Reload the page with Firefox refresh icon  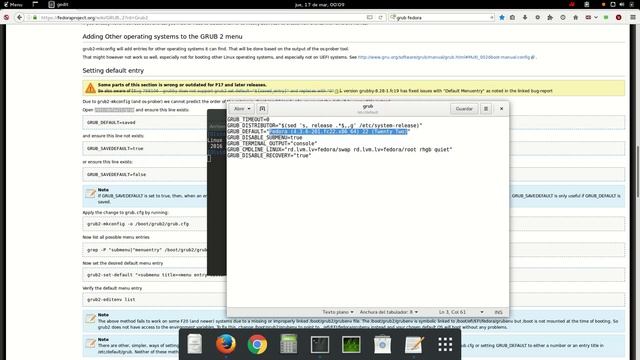380,18
